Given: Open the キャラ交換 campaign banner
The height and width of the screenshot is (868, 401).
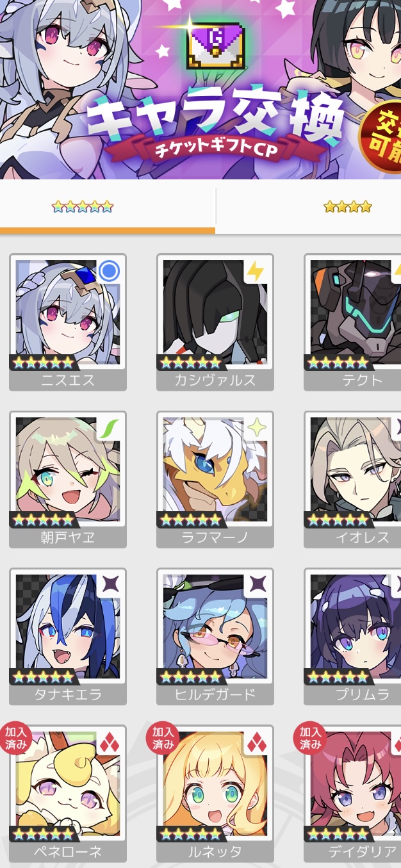Looking at the screenshot, I should click(x=201, y=90).
